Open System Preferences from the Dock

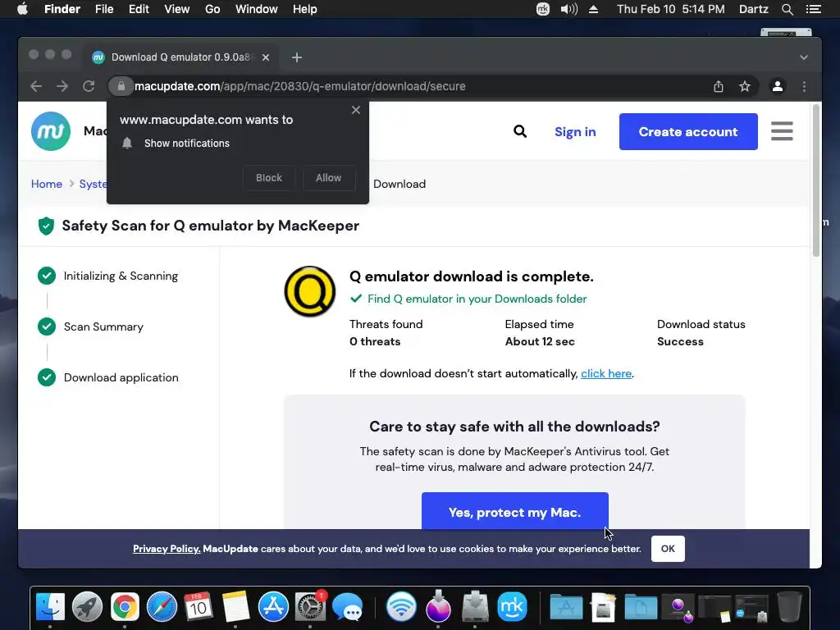(310, 607)
